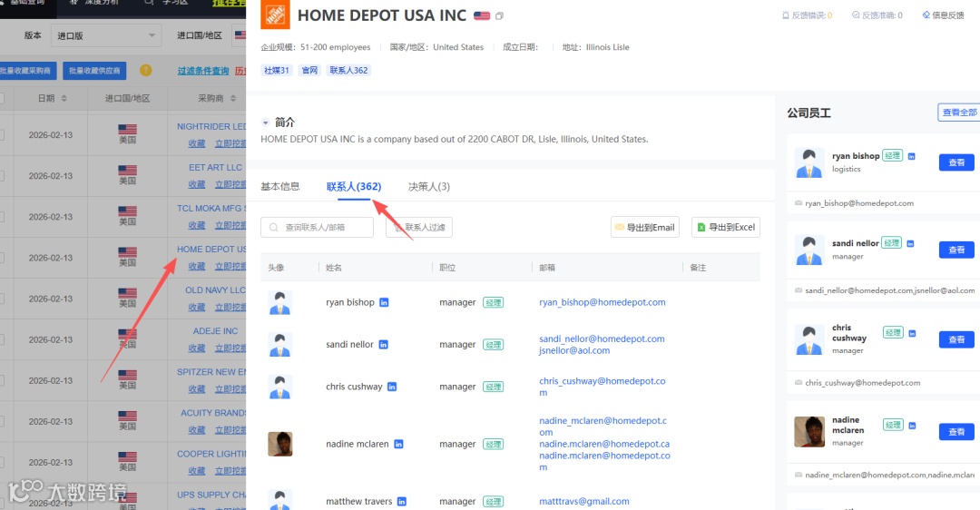Open LinkedIn icon on sandi nellor employee card
980x510 pixels.
(x=911, y=244)
